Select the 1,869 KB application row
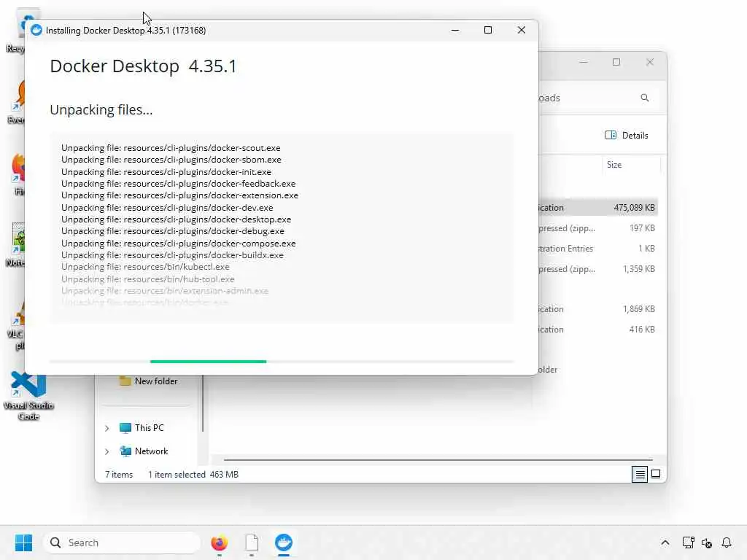 [x=598, y=309]
